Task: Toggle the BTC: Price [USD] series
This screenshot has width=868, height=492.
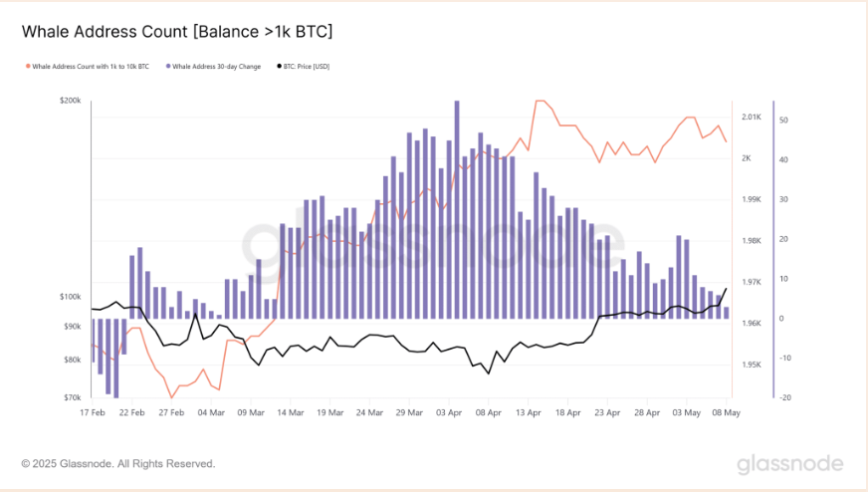Action: click(308, 67)
